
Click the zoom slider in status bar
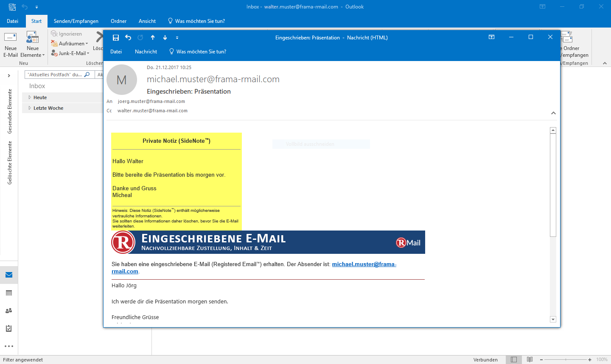pos(566,360)
